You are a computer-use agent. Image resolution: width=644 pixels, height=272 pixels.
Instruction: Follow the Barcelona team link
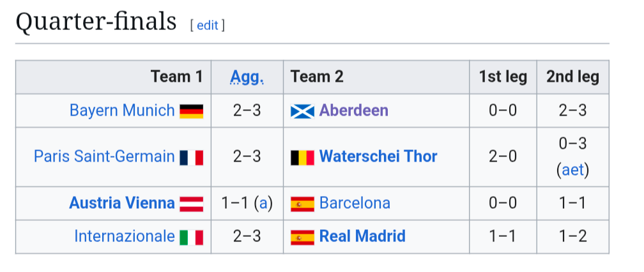click(x=355, y=203)
